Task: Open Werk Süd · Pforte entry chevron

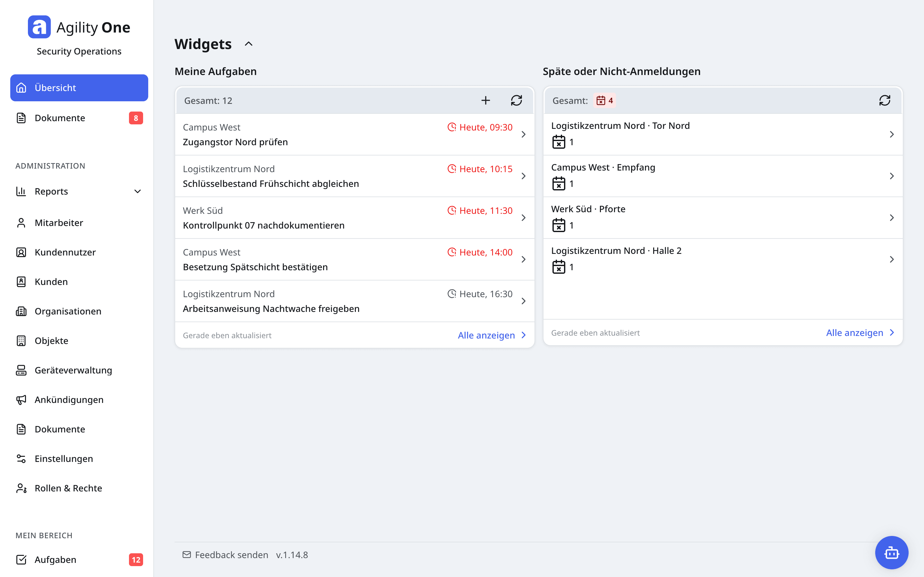Action: pyautogui.click(x=892, y=218)
